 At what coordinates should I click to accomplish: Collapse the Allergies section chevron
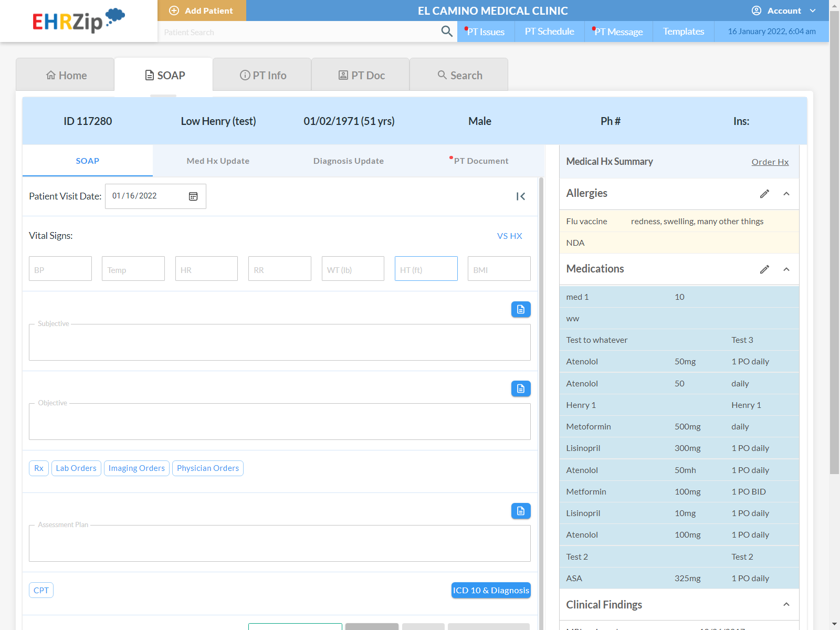click(786, 194)
